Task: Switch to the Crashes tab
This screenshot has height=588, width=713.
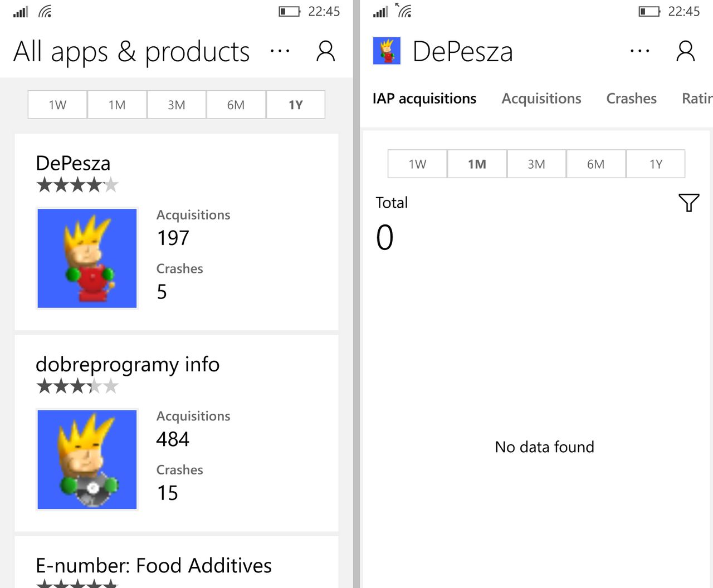Action: [x=631, y=99]
